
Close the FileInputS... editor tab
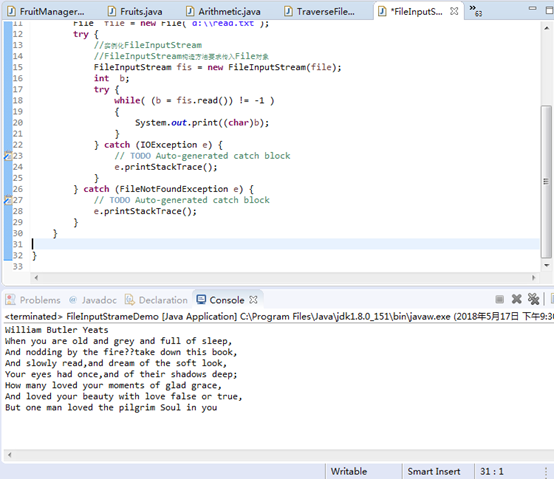[454, 11]
